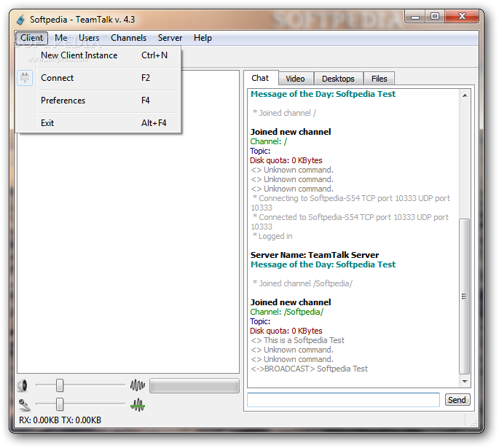The image size is (499, 448).
Task: Close the TeamTalk window
Action: coord(462,17)
